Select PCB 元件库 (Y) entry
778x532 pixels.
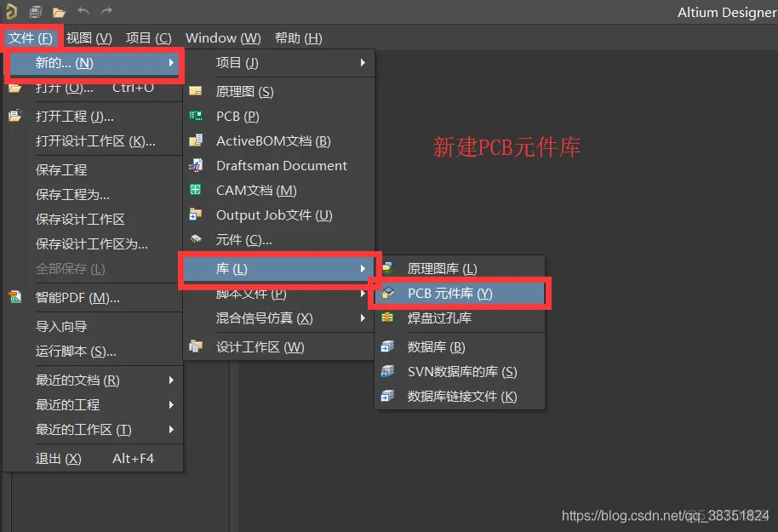tap(460, 294)
